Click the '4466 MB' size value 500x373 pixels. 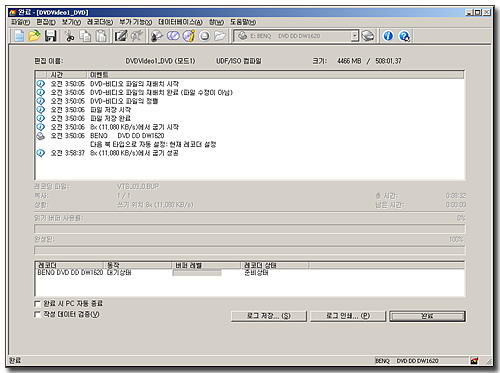(349, 61)
